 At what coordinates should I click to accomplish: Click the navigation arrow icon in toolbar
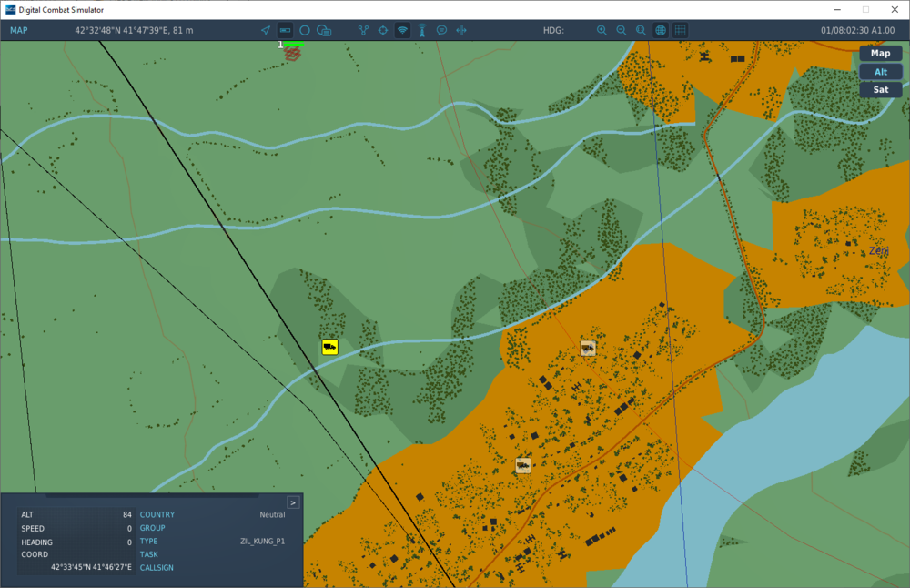coord(266,30)
